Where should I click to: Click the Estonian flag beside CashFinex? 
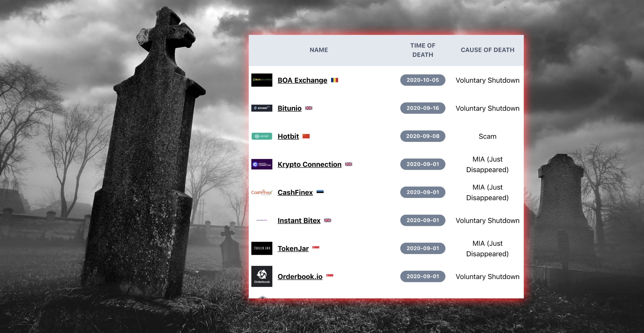pyautogui.click(x=320, y=192)
